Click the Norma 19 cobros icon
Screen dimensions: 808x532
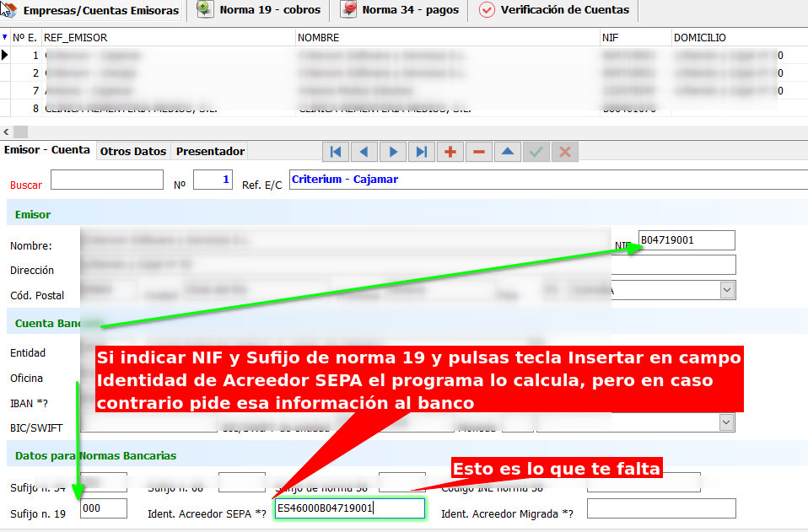(x=205, y=8)
